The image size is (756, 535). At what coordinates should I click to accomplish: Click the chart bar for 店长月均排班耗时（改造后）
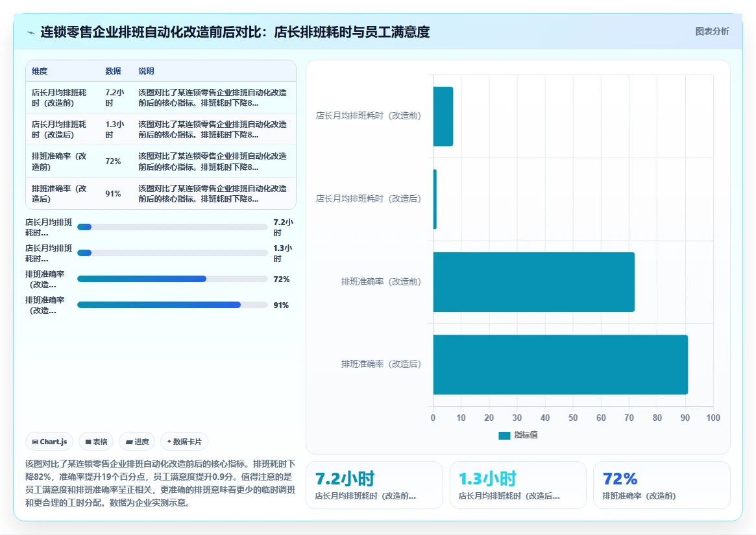pyautogui.click(x=435, y=199)
